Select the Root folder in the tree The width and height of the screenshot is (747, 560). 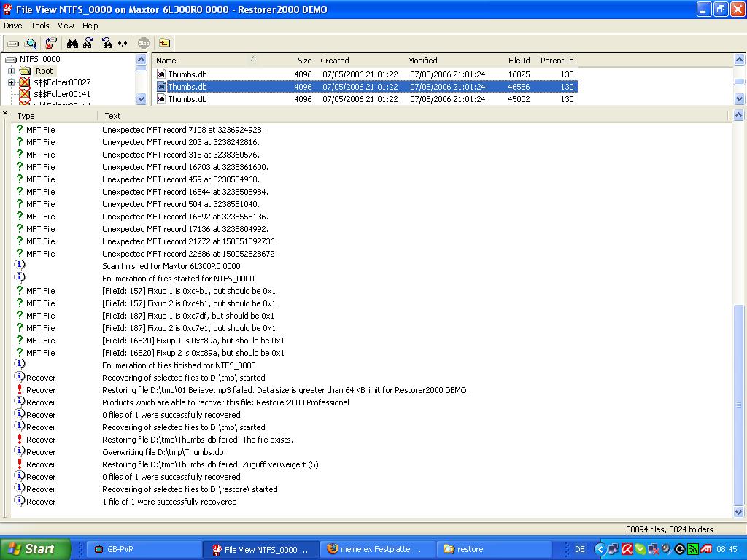click(44, 71)
